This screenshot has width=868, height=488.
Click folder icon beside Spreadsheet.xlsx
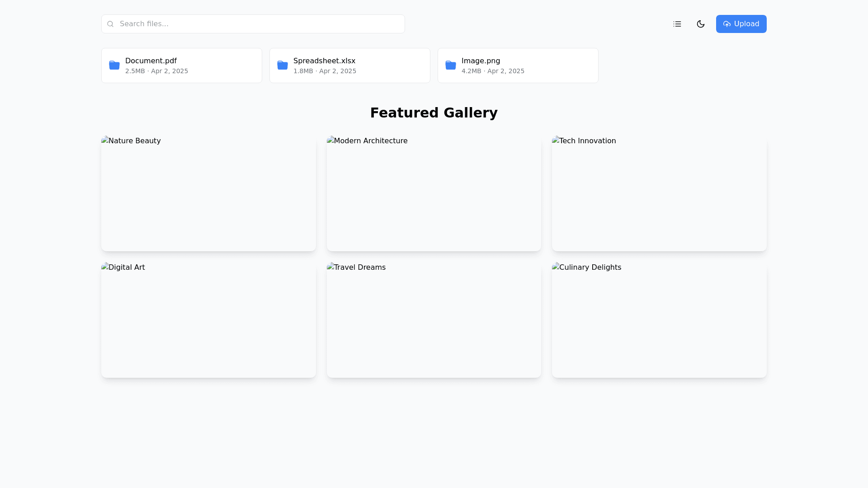tap(283, 66)
